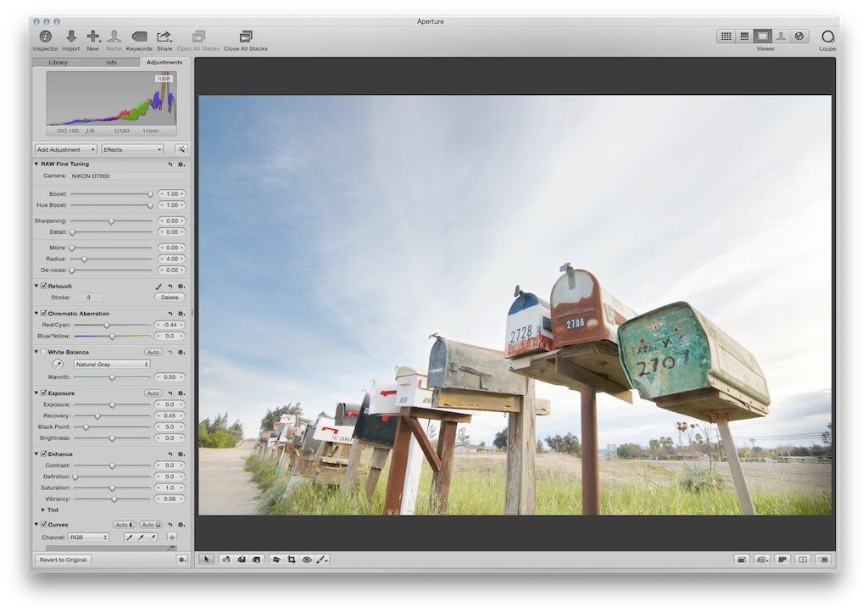
Task: Click the Red/Cyan slider handle
Action: coord(107,325)
